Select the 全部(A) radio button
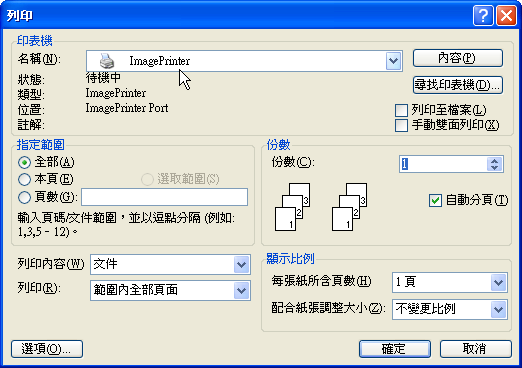This screenshot has width=522, height=368. pos(25,163)
